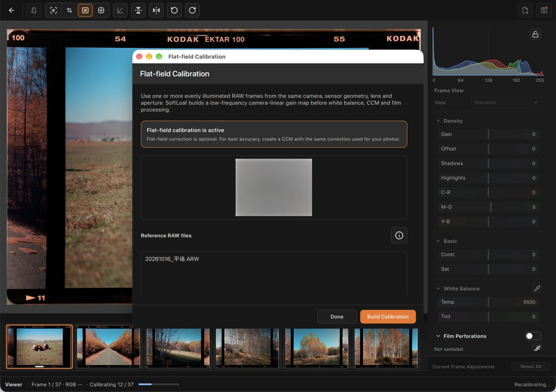Select the thumbnail of the tree-lined road
The height and width of the screenshot is (392, 556).
point(108,347)
